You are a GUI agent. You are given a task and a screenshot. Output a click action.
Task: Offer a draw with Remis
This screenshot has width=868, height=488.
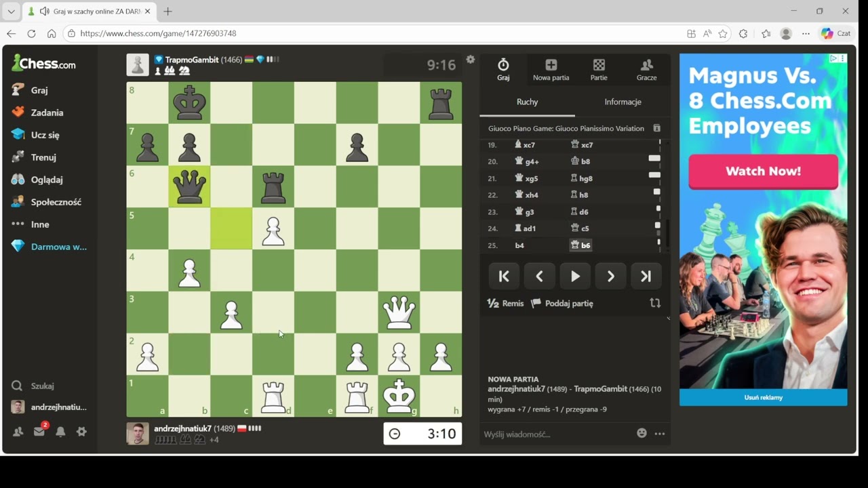tap(506, 304)
